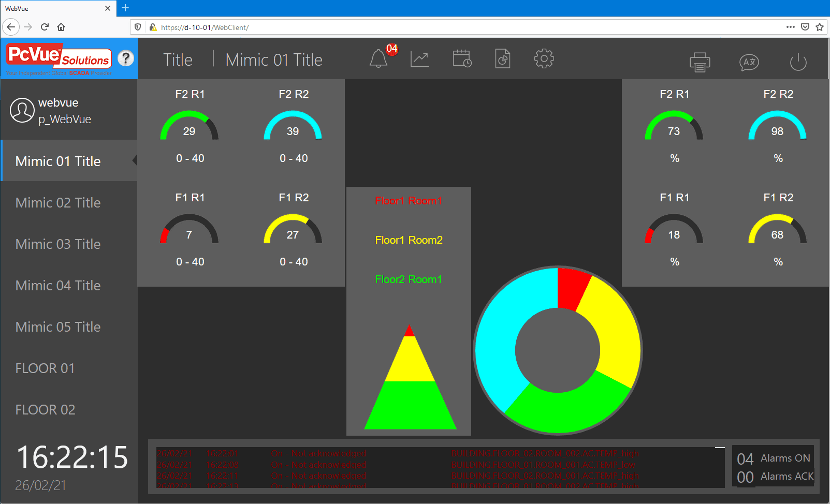Select alarm row ROOM_002.AC.TEMP_high at 16:22:01
This screenshot has width=830, height=504.
tap(440, 453)
